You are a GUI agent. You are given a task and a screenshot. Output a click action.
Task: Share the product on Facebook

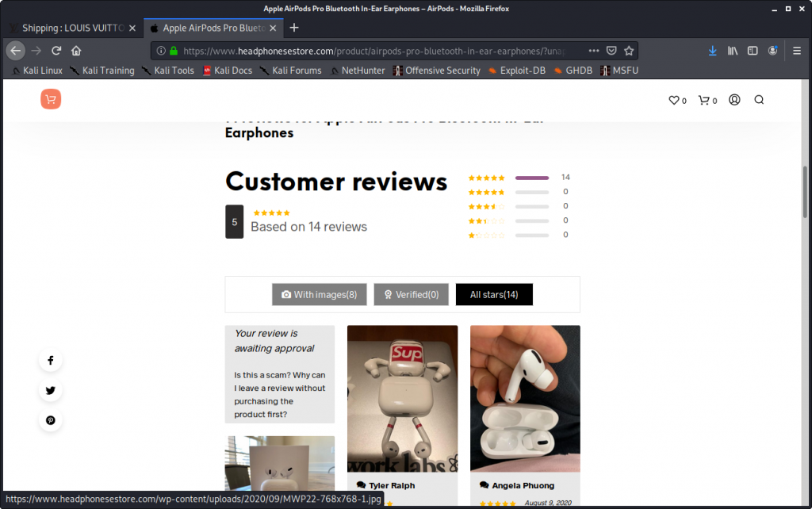point(50,361)
